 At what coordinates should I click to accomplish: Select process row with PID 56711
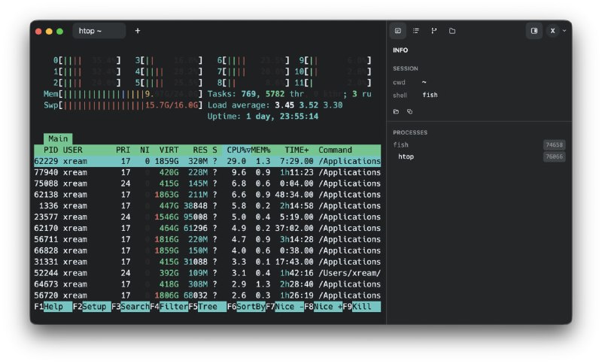(208, 239)
